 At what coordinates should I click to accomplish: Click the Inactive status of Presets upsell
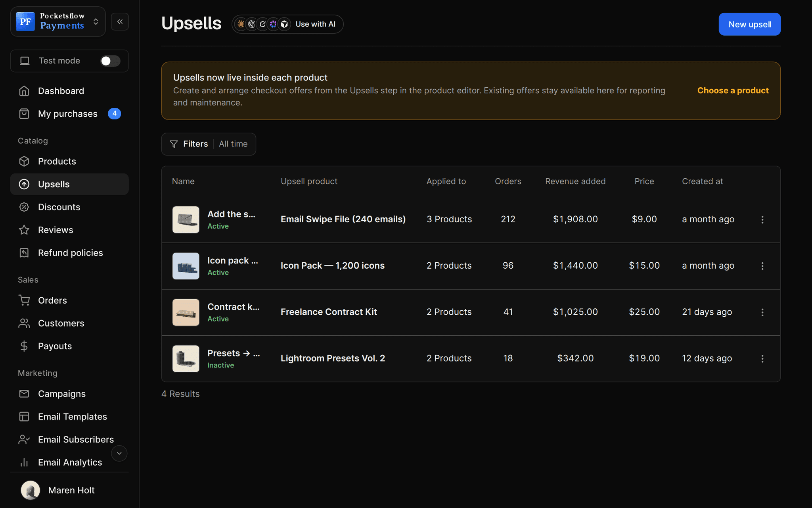(220, 365)
